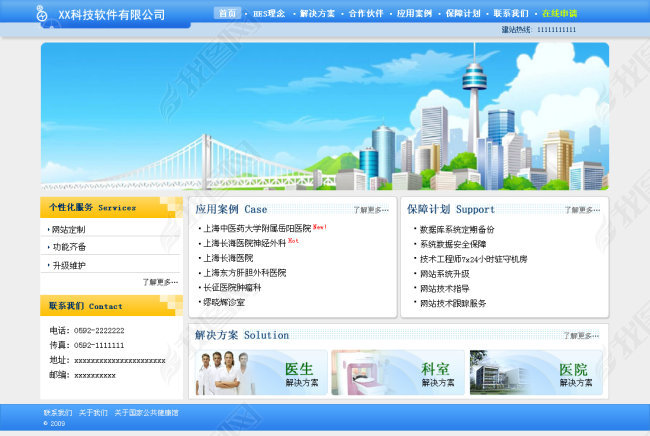Open the last Case list entry 诊室

click(224, 303)
